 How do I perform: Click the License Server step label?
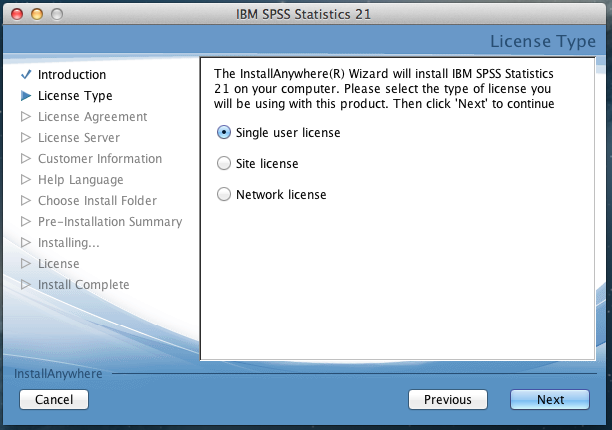coord(79,138)
